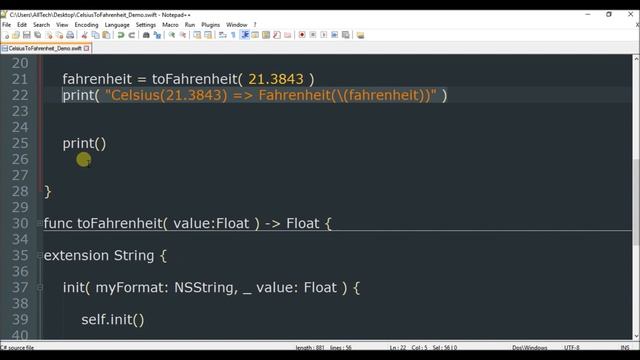Click the Close document toolbar icon
Image resolution: width=640 pixels, height=360 pixels.
(49, 35)
